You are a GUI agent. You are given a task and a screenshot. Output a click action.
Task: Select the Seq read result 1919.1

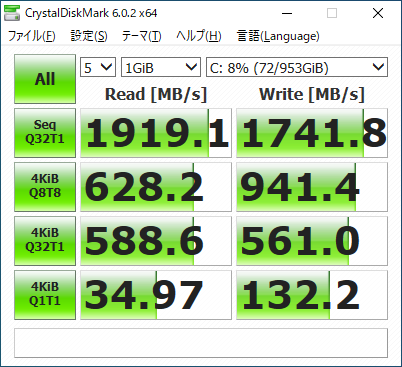(x=156, y=133)
